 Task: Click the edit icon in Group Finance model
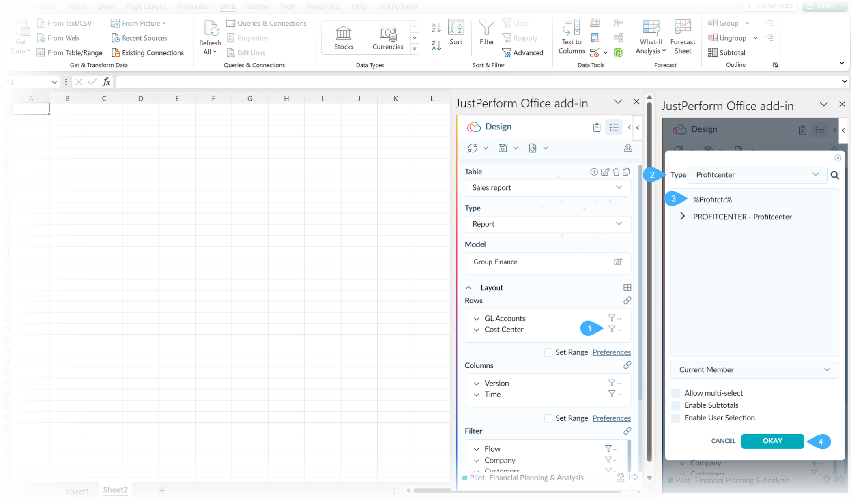pyautogui.click(x=618, y=262)
